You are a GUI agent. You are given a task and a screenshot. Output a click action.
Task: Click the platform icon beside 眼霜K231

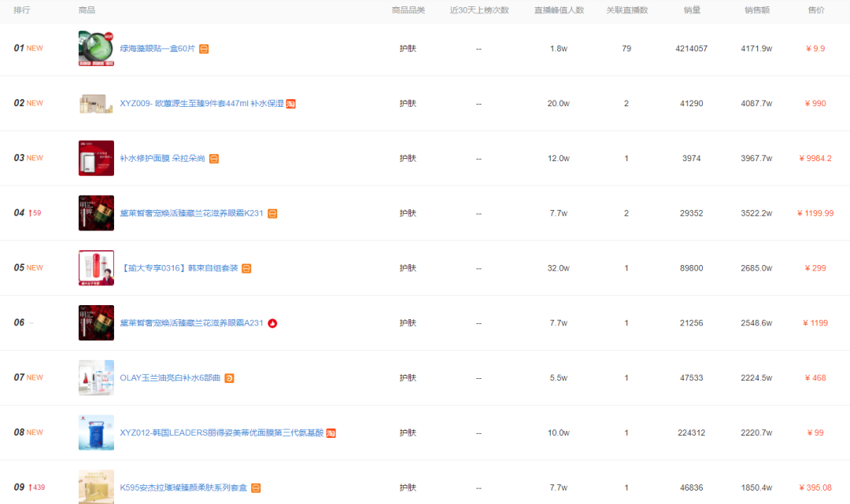pyautogui.click(x=272, y=214)
